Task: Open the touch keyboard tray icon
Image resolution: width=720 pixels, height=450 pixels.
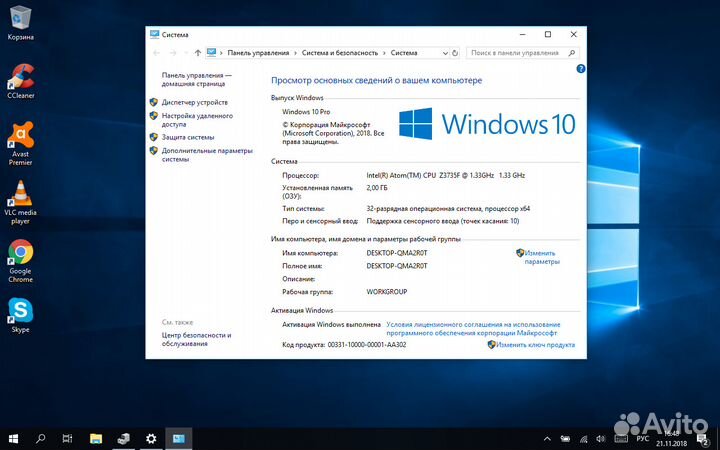Action: pyautogui.click(x=621, y=439)
